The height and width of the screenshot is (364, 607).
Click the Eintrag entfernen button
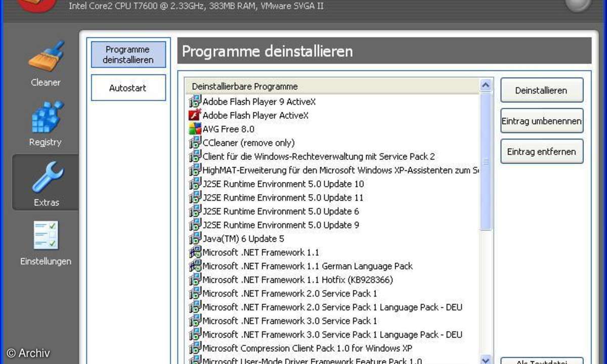[542, 152]
